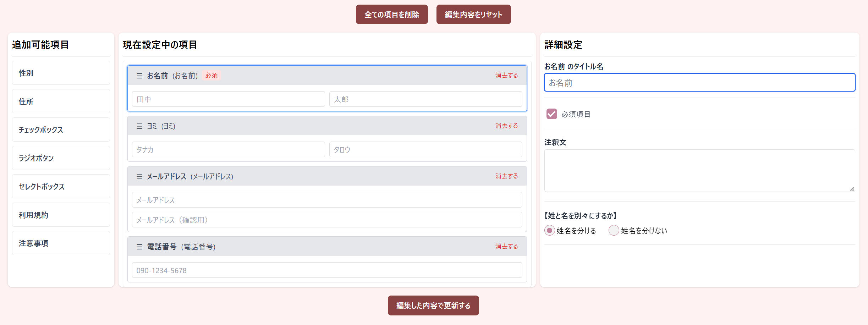Image resolution: width=868 pixels, height=325 pixels.
Task: Select the 姓名を分けない radio option
Action: pyautogui.click(x=614, y=230)
